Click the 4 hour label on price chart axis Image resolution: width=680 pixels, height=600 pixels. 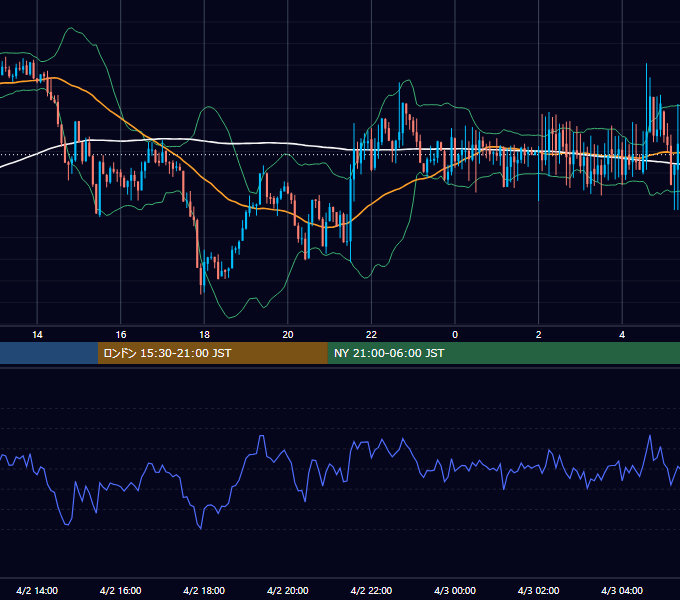[622, 335]
